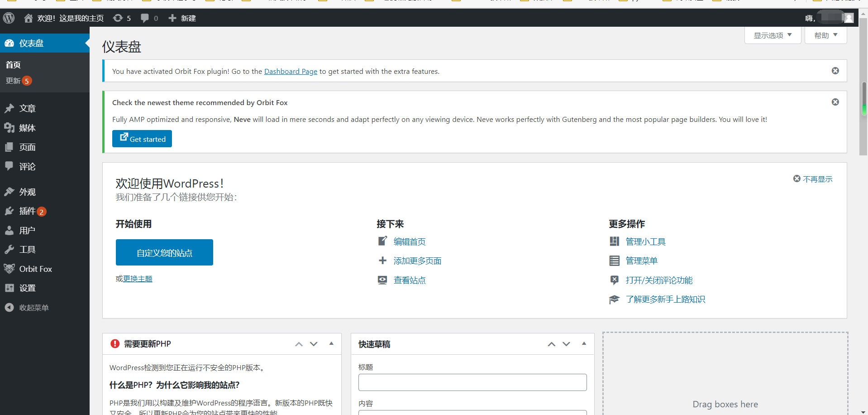Click the scrollbar down arrow
The width and height of the screenshot is (868, 415).
(863, 411)
